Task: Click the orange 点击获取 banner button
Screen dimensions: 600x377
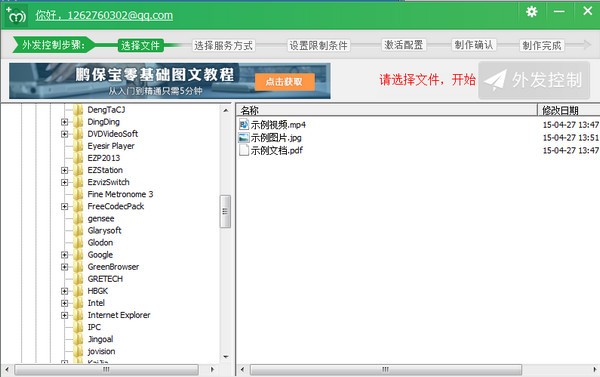Action: (285, 82)
